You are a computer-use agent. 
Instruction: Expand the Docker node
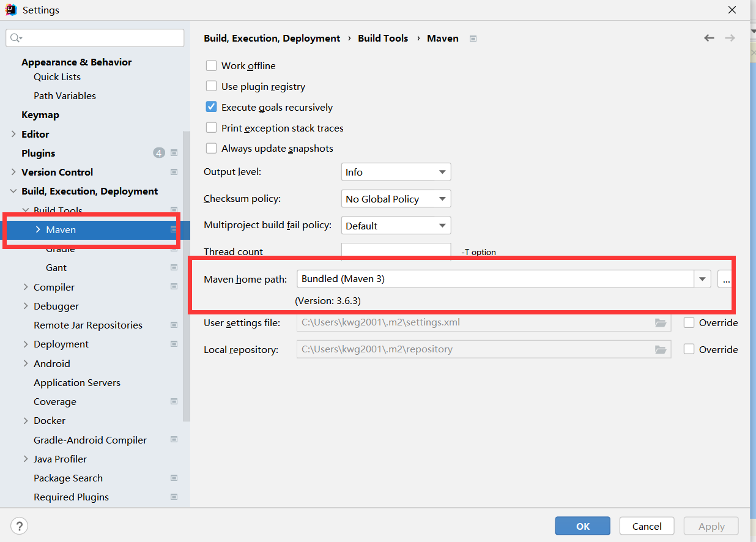26,420
